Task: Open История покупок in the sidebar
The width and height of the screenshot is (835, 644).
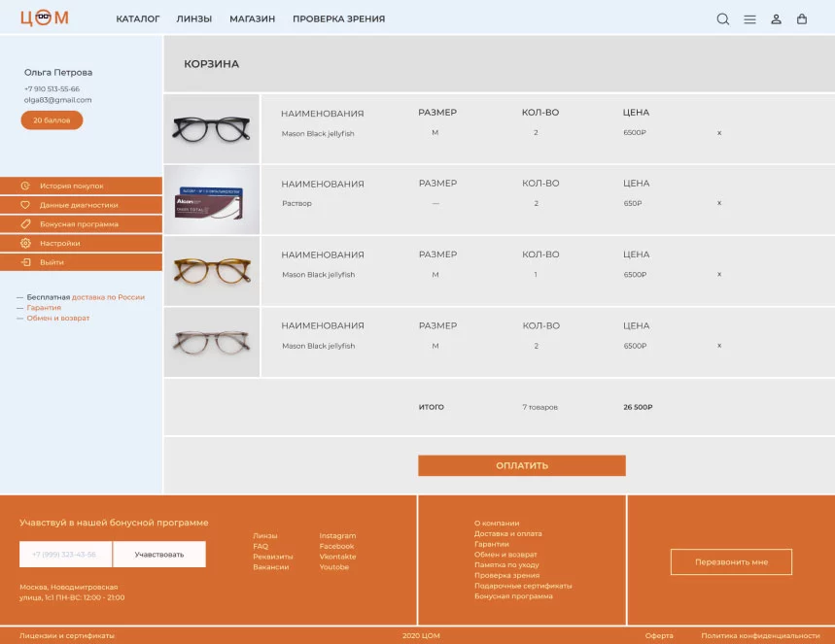Action: [81, 186]
